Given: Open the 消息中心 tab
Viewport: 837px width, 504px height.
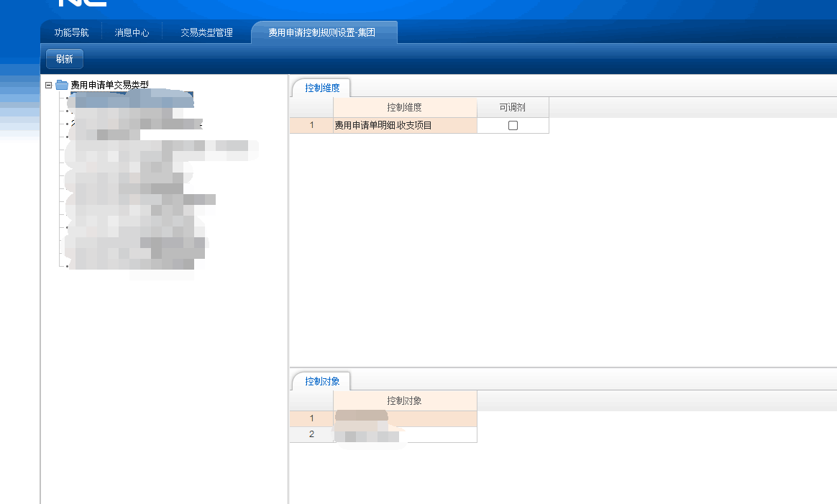Looking at the screenshot, I should point(132,32).
